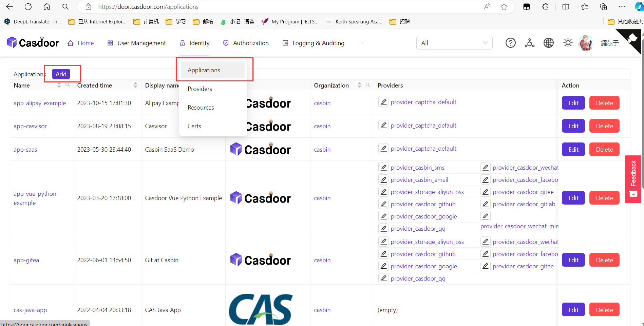The image size is (644, 326).
Task: Open the search icon in the Name column
Action: point(68,85)
